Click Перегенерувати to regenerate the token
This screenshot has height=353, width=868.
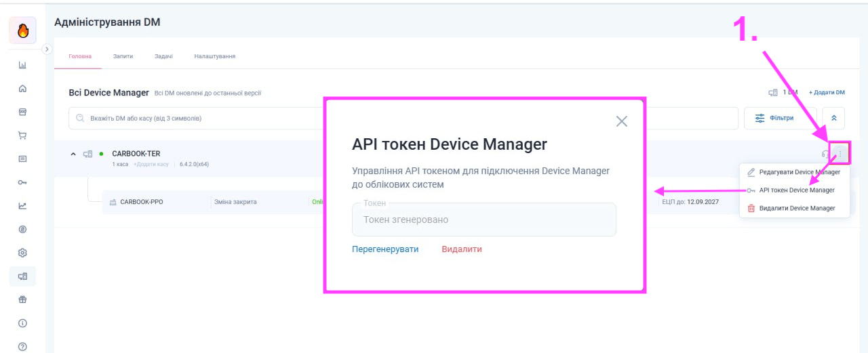pyautogui.click(x=385, y=249)
